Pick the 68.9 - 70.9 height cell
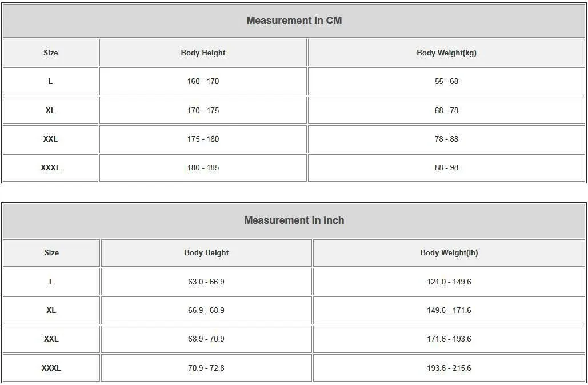 pos(206,339)
